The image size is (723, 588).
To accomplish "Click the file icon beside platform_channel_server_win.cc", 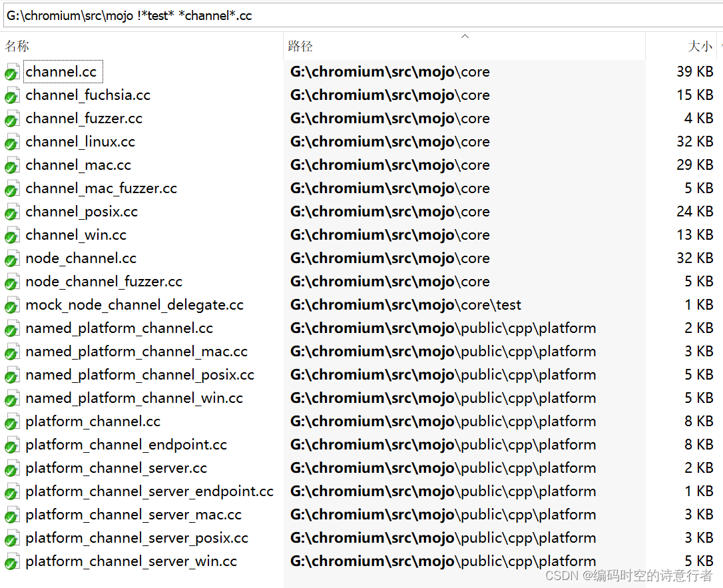I will tap(12, 562).
